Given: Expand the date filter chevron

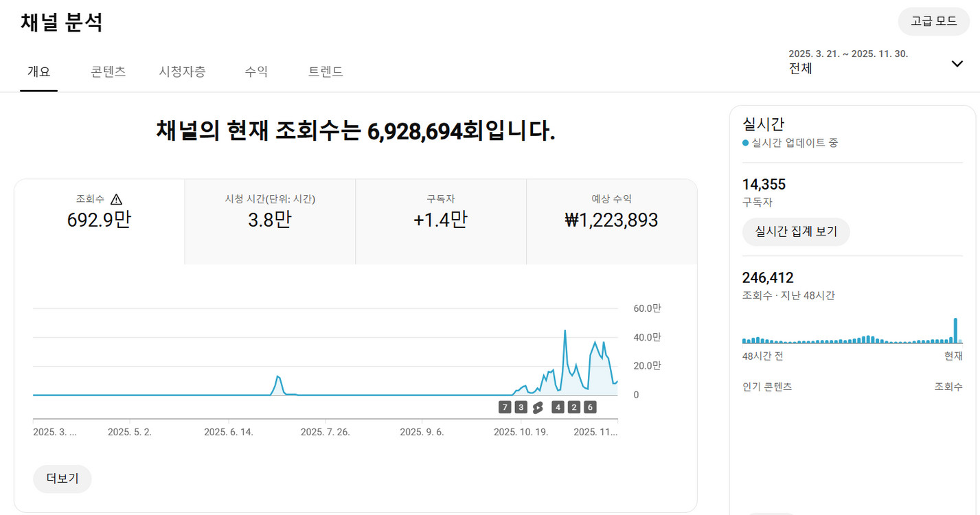Looking at the screenshot, I should point(957,63).
